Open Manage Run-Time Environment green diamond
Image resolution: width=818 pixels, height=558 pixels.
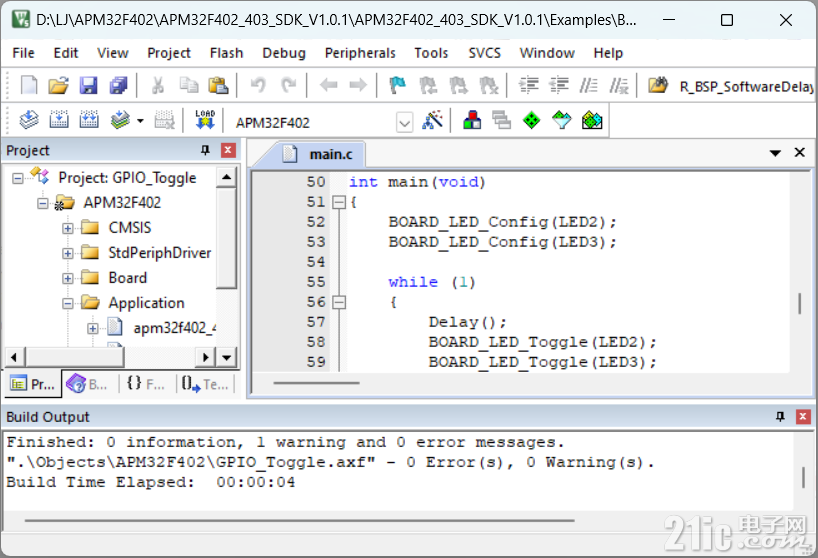532,120
